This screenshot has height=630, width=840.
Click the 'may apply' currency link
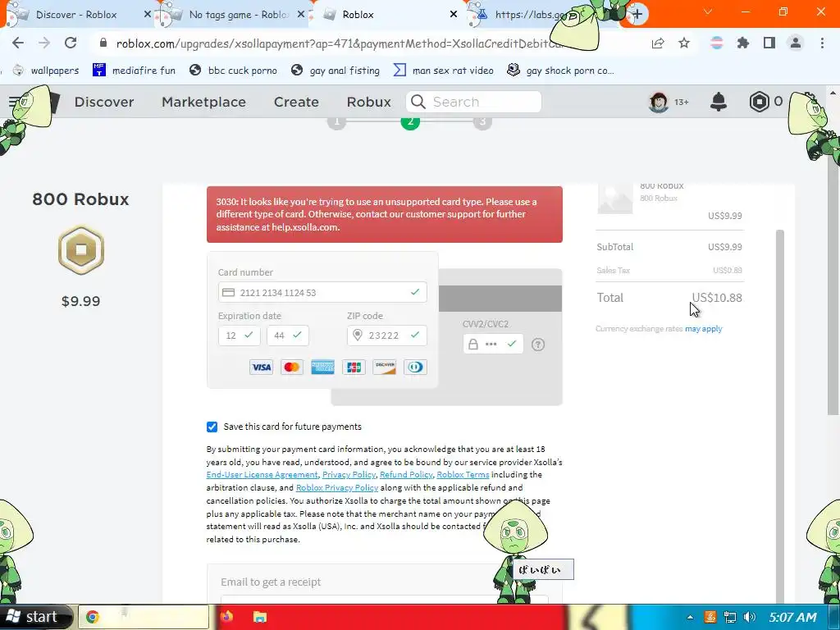tap(703, 329)
